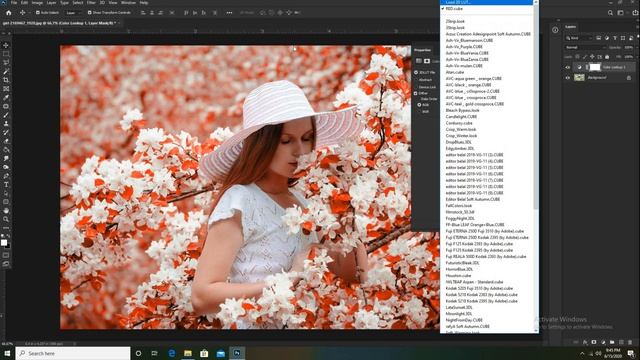Filter layers by type layers icon
The height and width of the screenshot is (360, 640).
[x=615, y=38]
